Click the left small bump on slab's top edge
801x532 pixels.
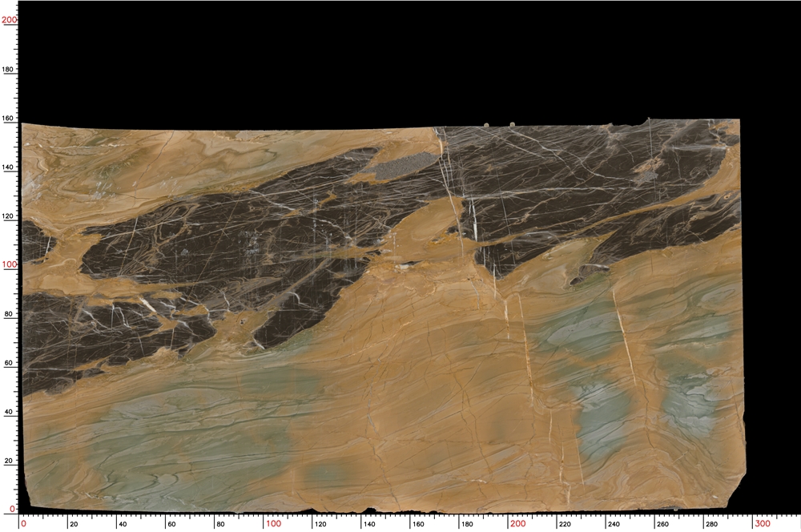click(486, 124)
